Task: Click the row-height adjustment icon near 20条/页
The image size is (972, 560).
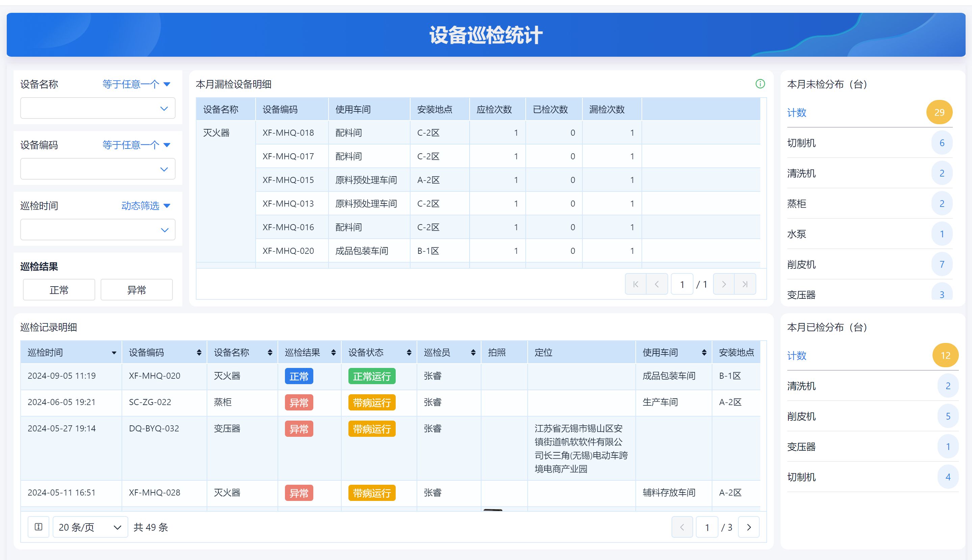Action: click(x=38, y=527)
